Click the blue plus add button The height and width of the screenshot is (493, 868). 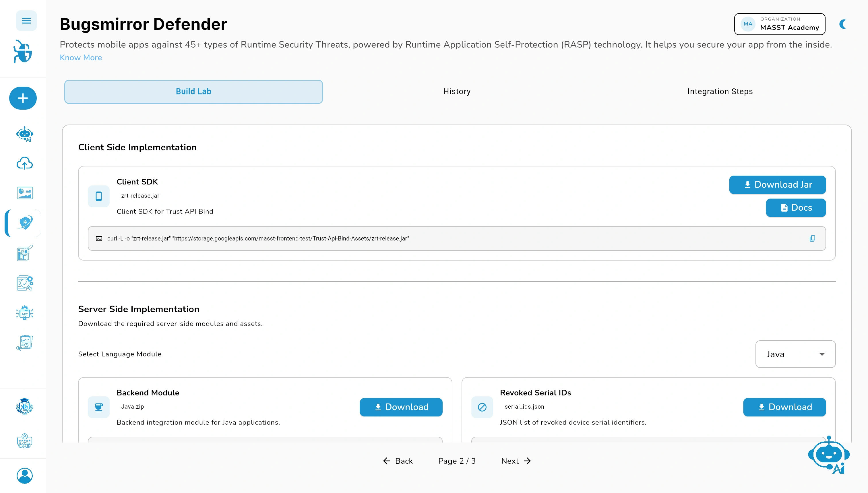[x=23, y=98]
